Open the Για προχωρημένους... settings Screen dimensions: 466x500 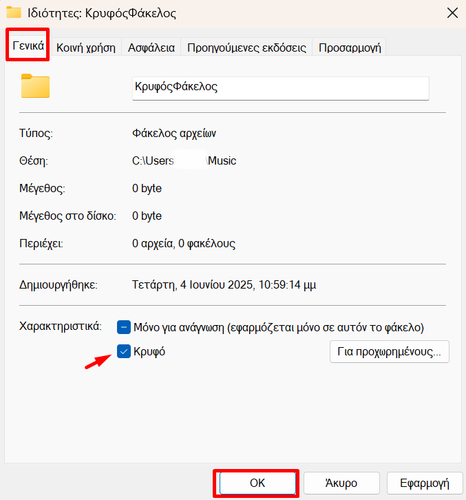pyautogui.click(x=389, y=352)
